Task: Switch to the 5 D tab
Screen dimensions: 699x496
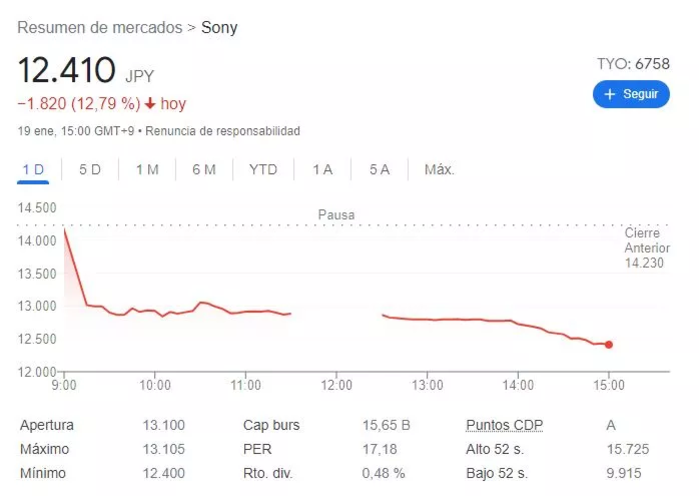Action: [90, 169]
